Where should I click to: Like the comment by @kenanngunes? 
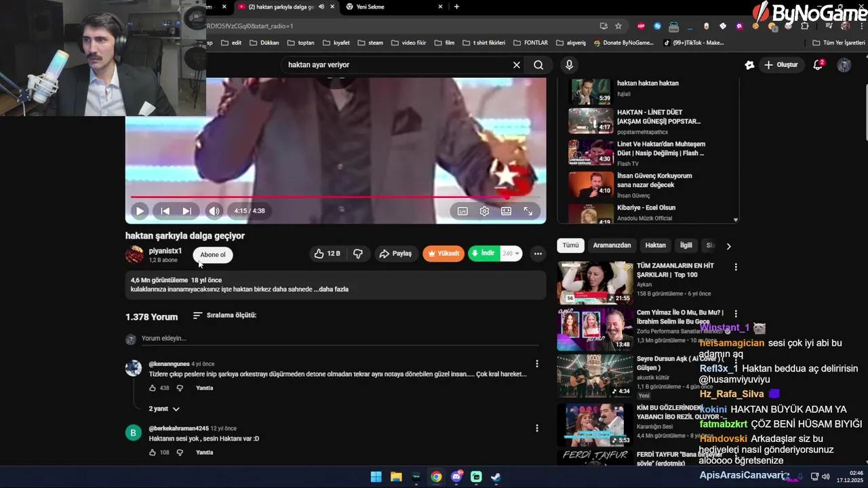click(153, 388)
